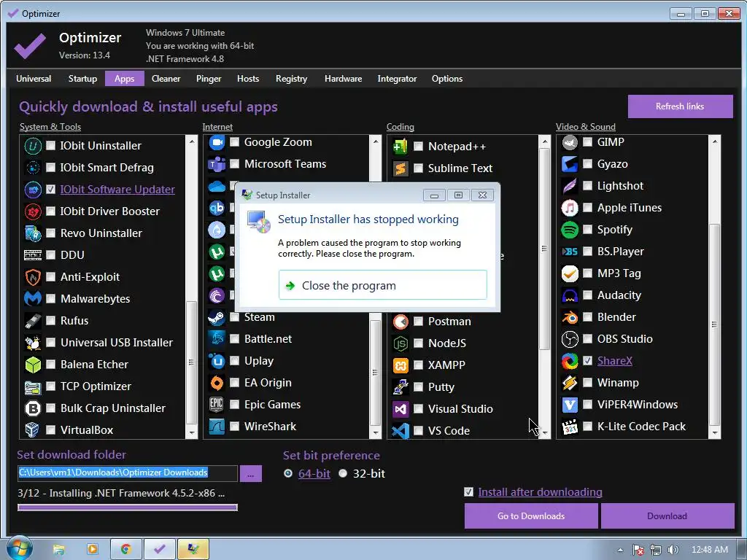Click the Refresh links button

pyautogui.click(x=680, y=106)
